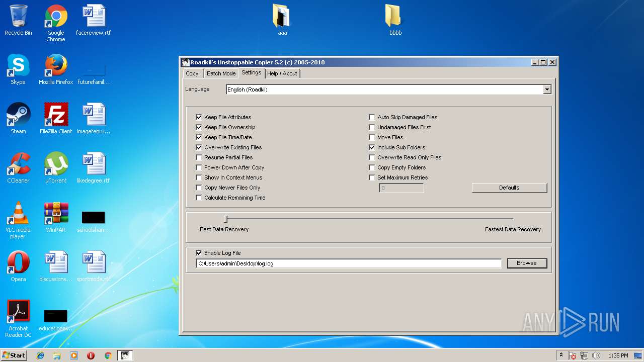Open the Help / About tab
The image size is (644, 362).
click(x=282, y=73)
